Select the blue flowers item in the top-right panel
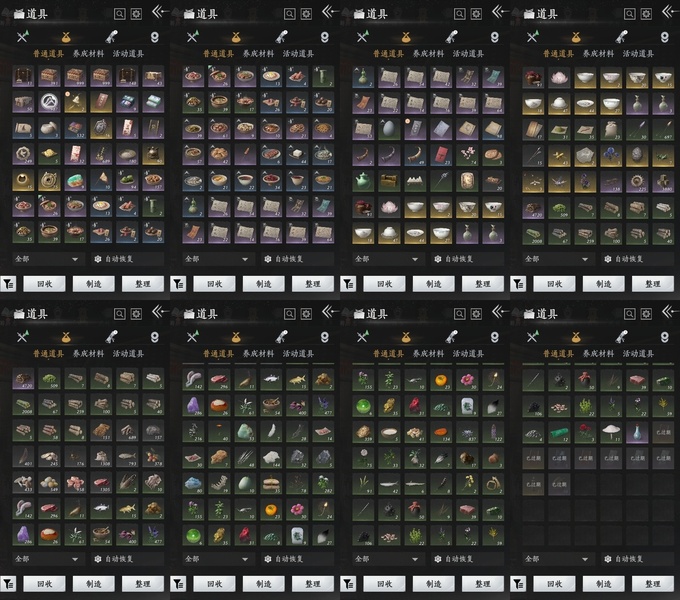 611,155
